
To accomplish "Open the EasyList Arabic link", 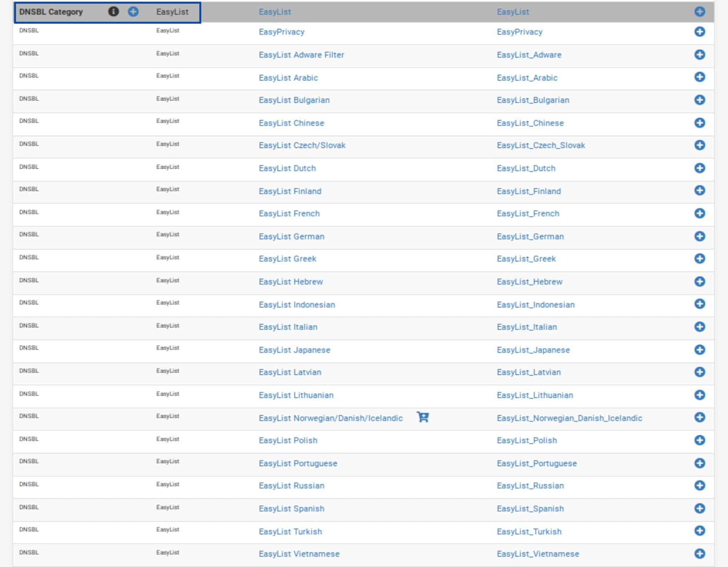I will [288, 78].
